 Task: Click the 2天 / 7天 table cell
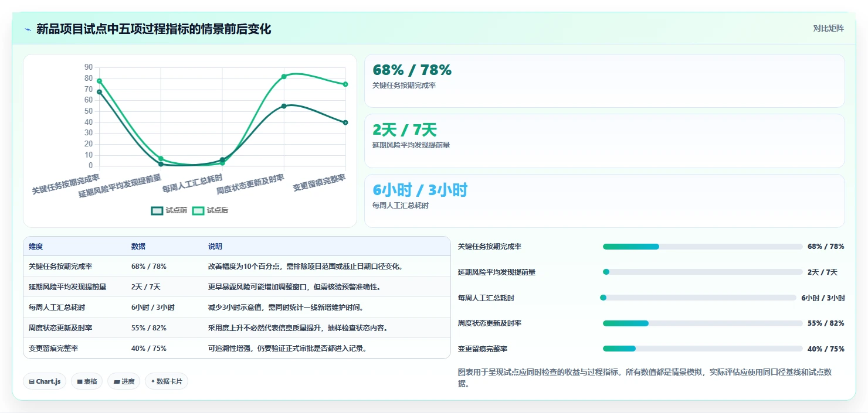coord(146,287)
